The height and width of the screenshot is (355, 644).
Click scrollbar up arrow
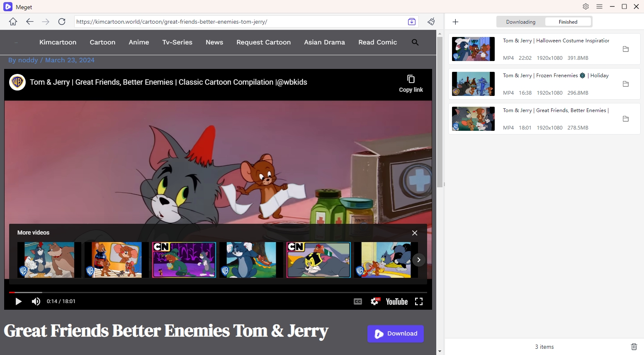pos(440,33)
